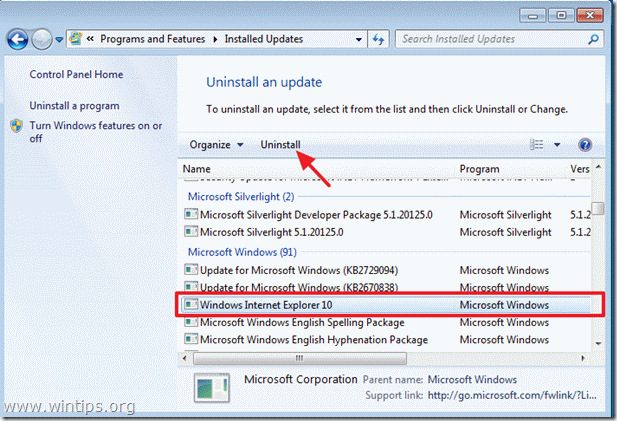The width and height of the screenshot is (617, 421).
Task: Click icon next to Silverlight Developer Package
Action: [191, 214]
